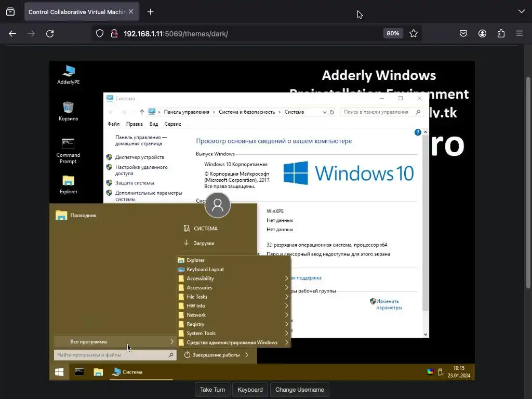Reload the browser page
Viewport: 532px width, 399px height.
tap(50, 34)
